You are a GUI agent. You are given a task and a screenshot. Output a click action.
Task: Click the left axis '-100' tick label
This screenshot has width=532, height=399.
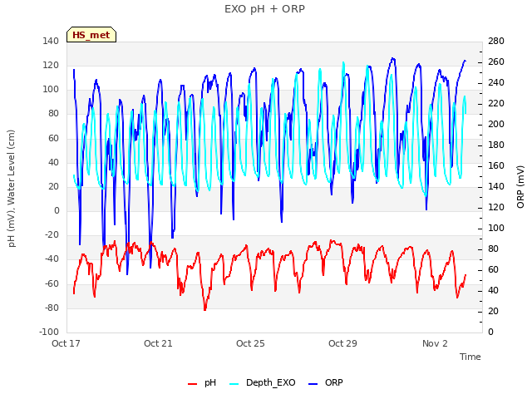pos(49,332)
